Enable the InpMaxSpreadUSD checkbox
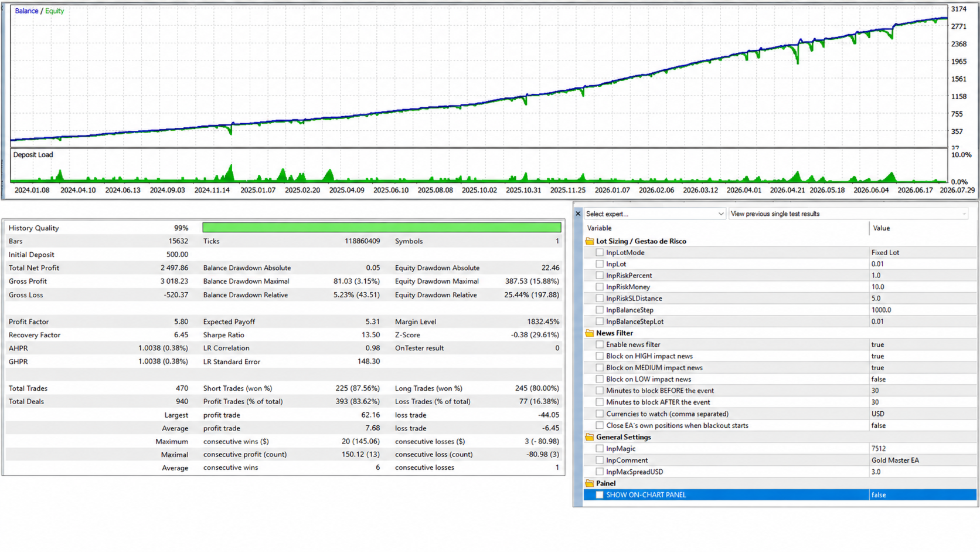This screenshot has width=980, height=552. [x=600, y=472]
